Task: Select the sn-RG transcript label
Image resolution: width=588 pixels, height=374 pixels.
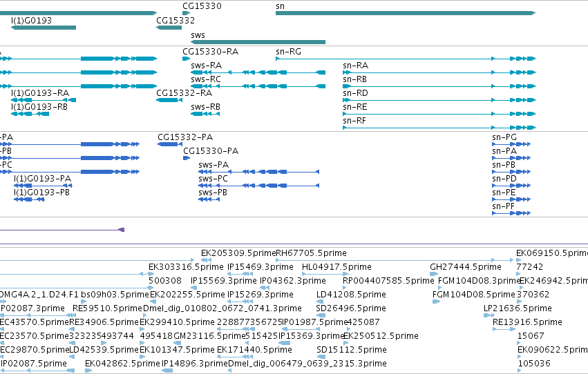Action: tap(288, 52)
